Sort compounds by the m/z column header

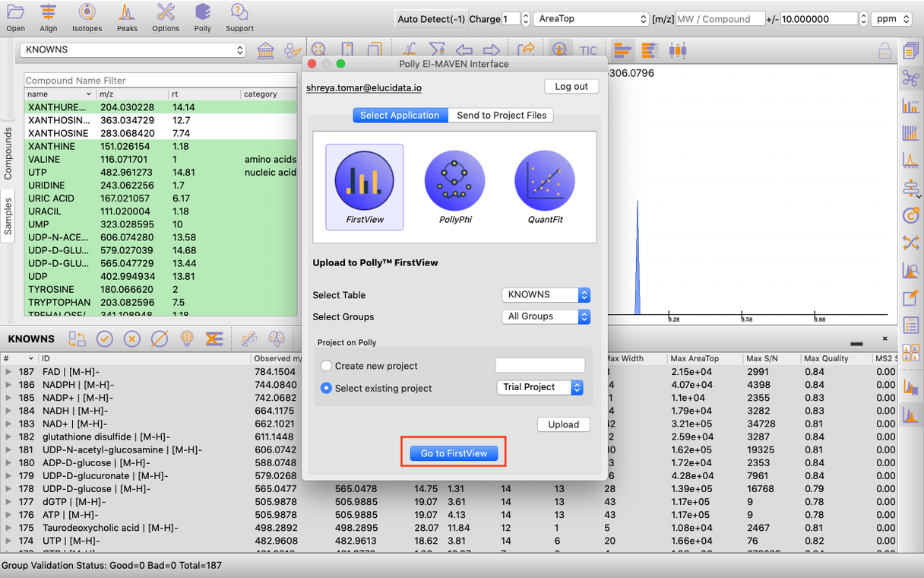click(132, 94)
